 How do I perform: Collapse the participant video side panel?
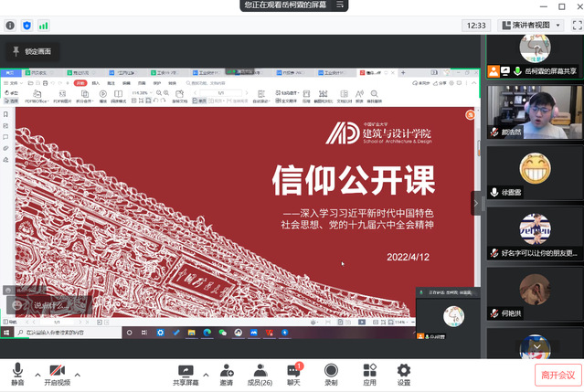click(475, 203)
